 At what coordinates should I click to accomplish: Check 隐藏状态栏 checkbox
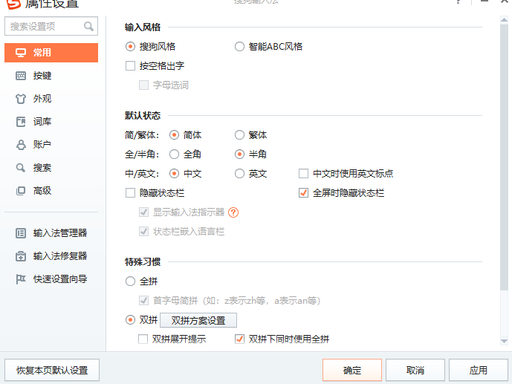pos(130,193)
